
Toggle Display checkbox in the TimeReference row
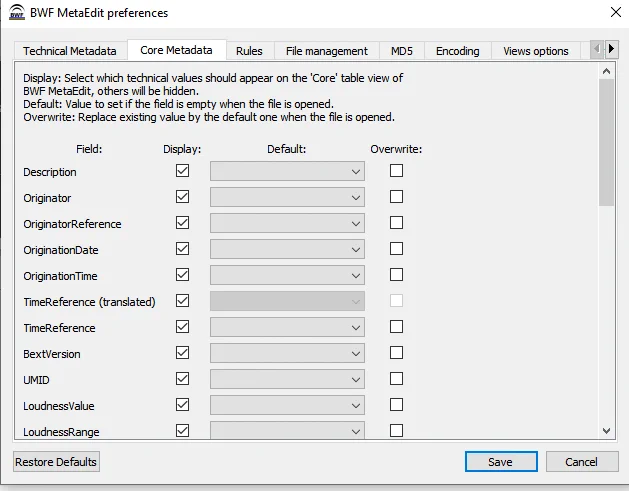[183, 327]
